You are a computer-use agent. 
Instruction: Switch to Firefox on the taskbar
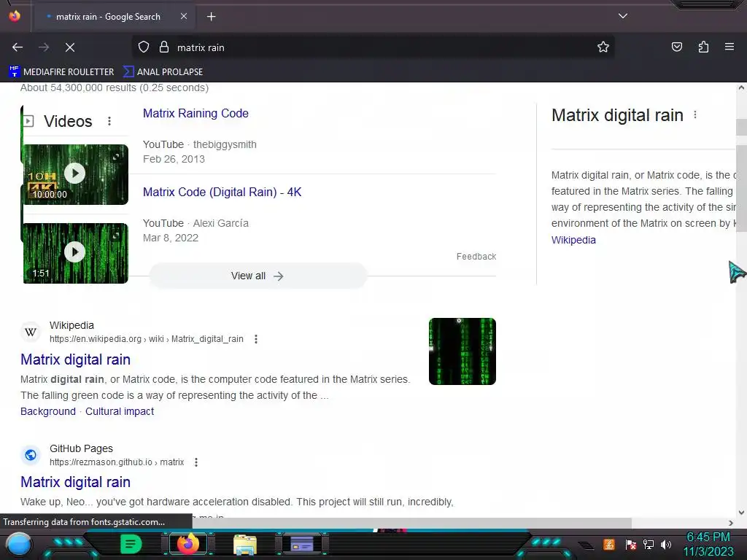pos(187,544)
